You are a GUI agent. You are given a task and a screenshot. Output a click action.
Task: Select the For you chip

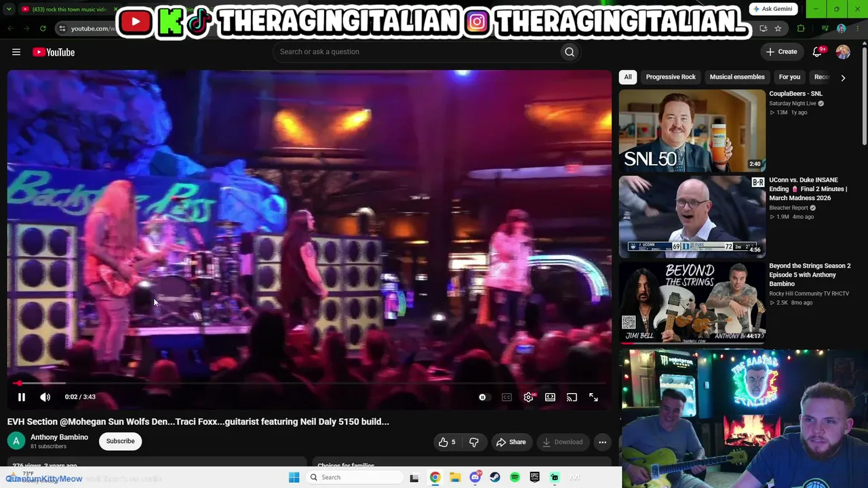[789, 77]
